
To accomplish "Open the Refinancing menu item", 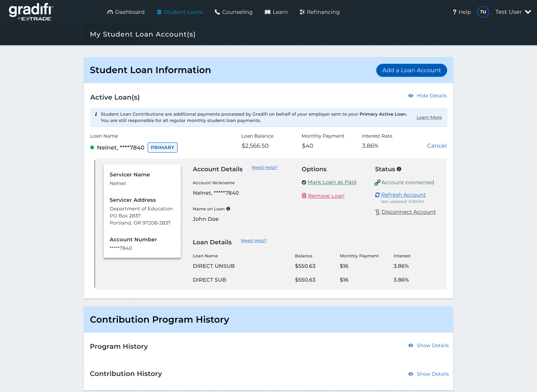I will pos(320,12).
